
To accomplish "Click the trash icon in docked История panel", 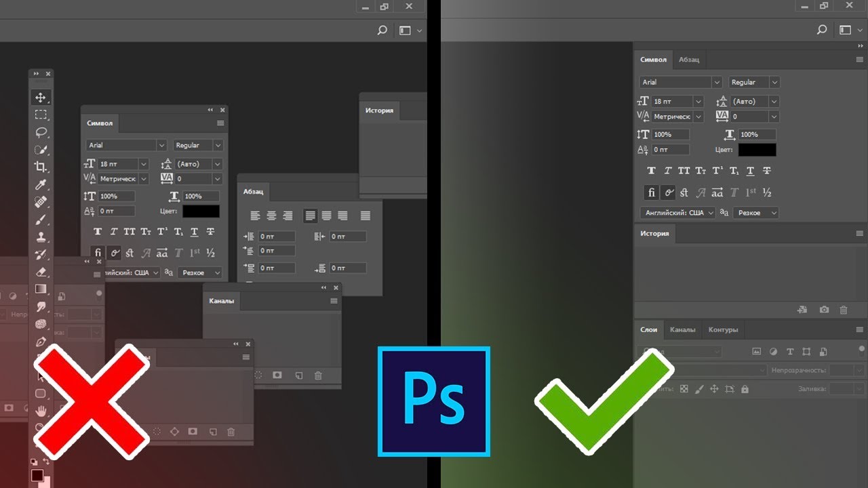I will 844,310.
